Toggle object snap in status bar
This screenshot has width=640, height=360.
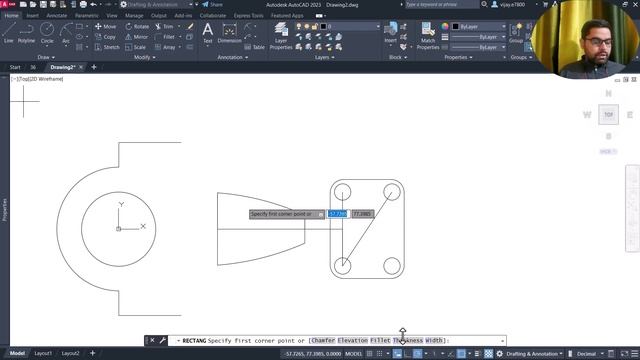(461, 354)
